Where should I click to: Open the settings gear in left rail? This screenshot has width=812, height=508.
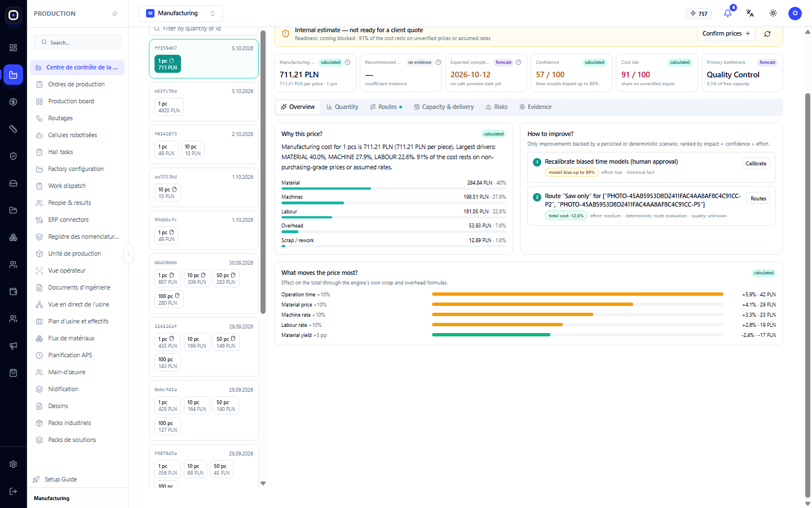[x=14, y=464]
